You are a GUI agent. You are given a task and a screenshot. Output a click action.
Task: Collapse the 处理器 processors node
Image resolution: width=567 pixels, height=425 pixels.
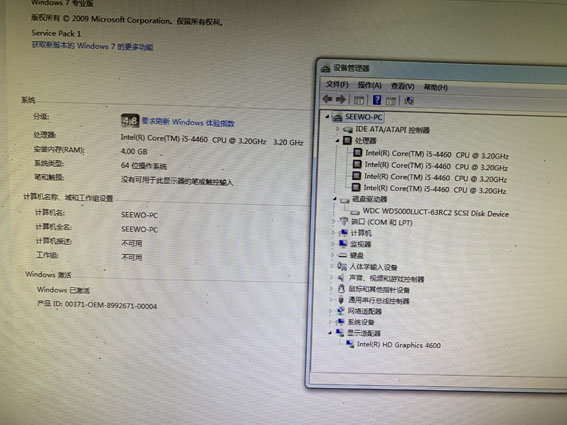pyautogui.click(x=337, y=140)
